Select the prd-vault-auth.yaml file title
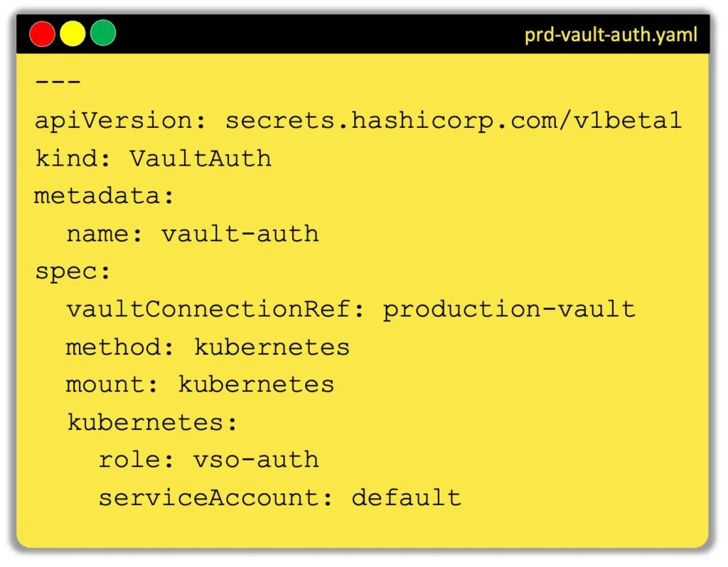This screenshot has width=728, height=567. 611,35
